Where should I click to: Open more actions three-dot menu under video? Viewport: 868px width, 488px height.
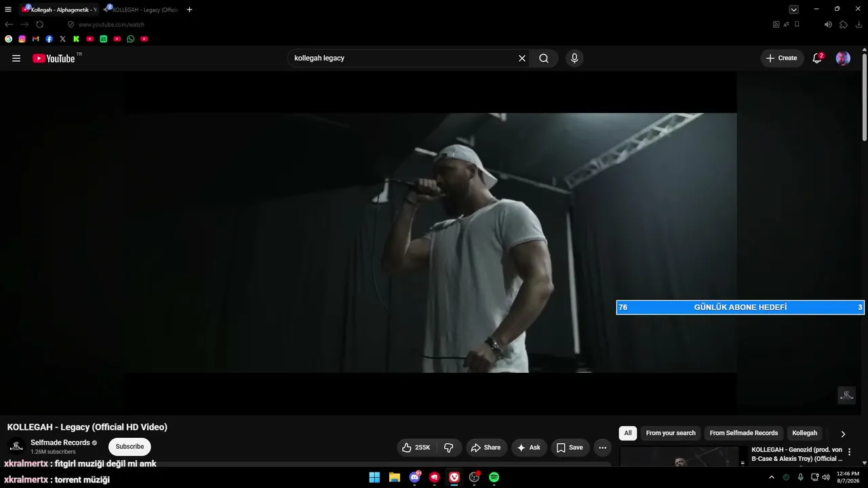[x=602, y=447]
